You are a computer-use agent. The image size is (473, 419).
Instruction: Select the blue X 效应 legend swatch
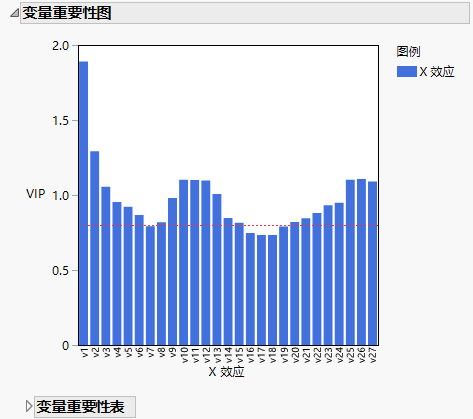(407, 72)
